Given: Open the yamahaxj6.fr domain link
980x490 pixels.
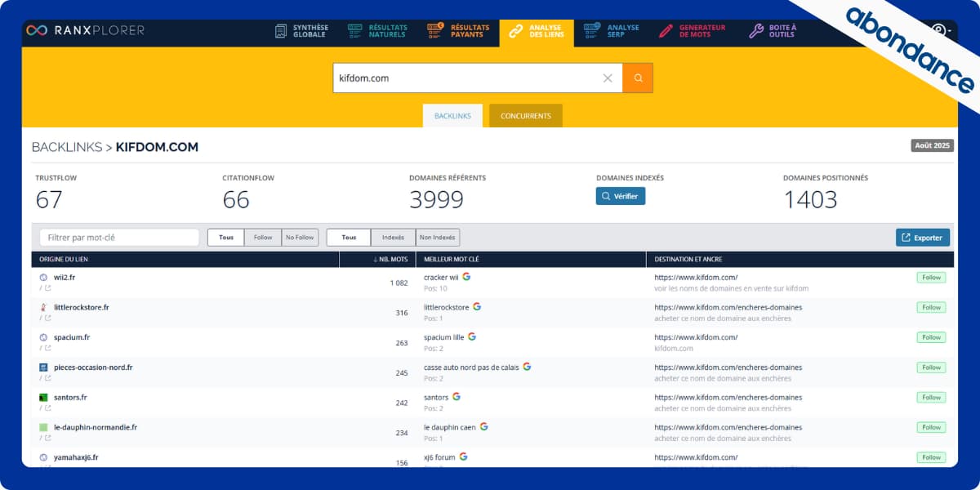Looking at the screenshot, I should (76, 457).
